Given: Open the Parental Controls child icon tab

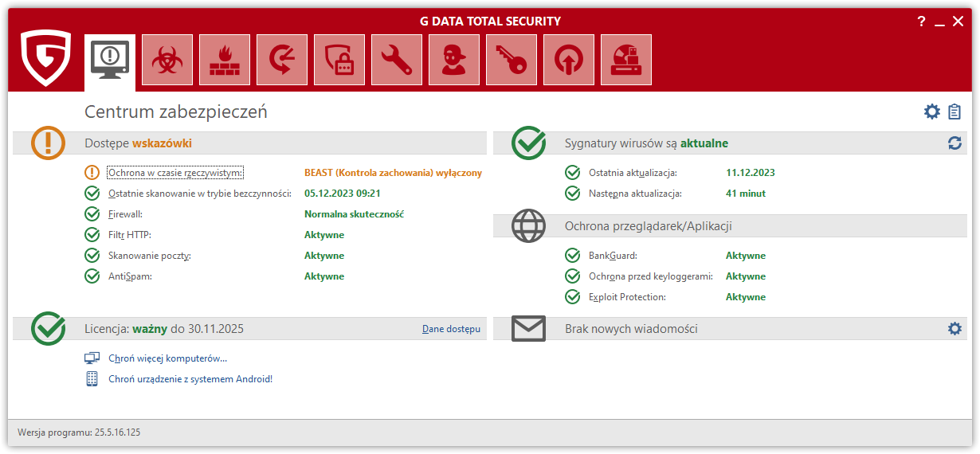Looking at the screenshot, I should [x=454, y=60].
